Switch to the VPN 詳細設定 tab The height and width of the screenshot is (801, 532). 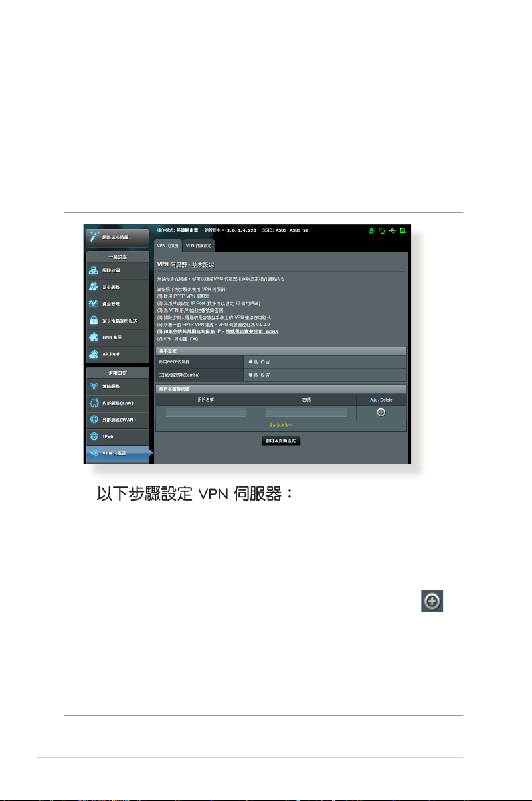click(x=199, y=246)
